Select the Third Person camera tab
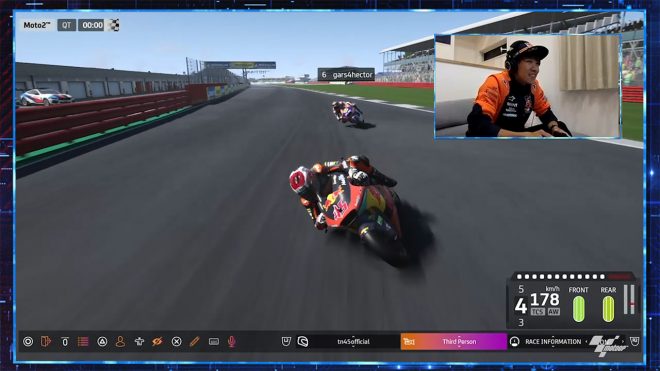Viewport: 660px width, 371px height. click(x=454, y=342)
